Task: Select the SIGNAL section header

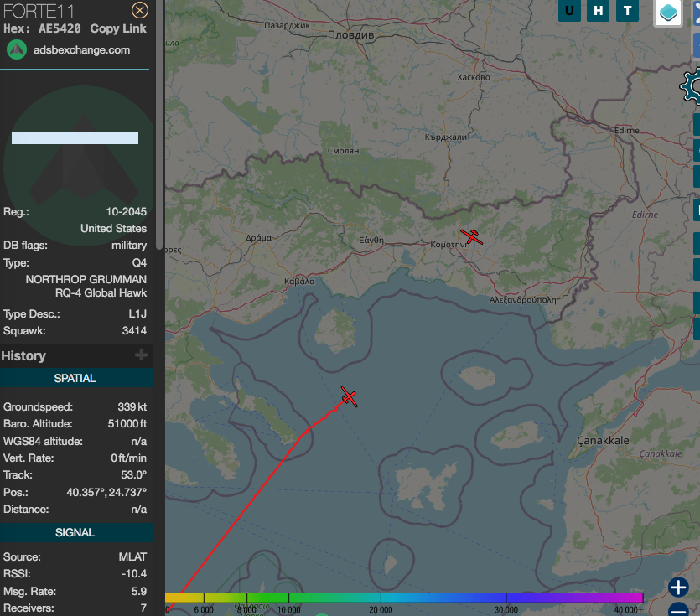Action: (x=76, y=532)
